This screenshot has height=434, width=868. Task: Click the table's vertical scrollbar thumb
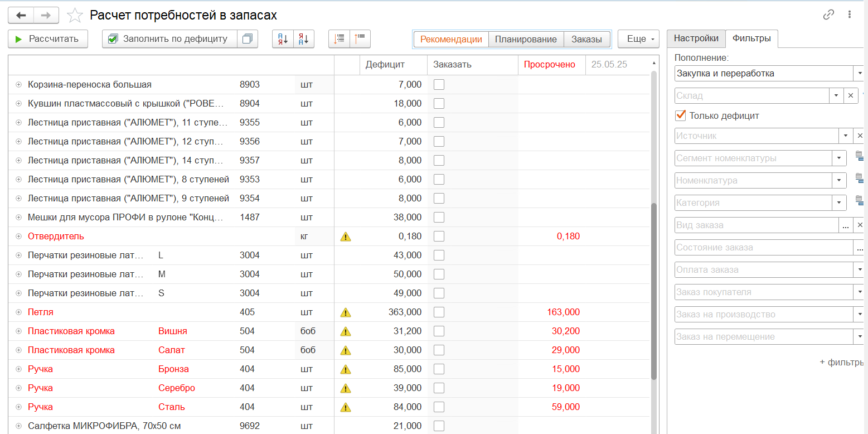[654, 291]
